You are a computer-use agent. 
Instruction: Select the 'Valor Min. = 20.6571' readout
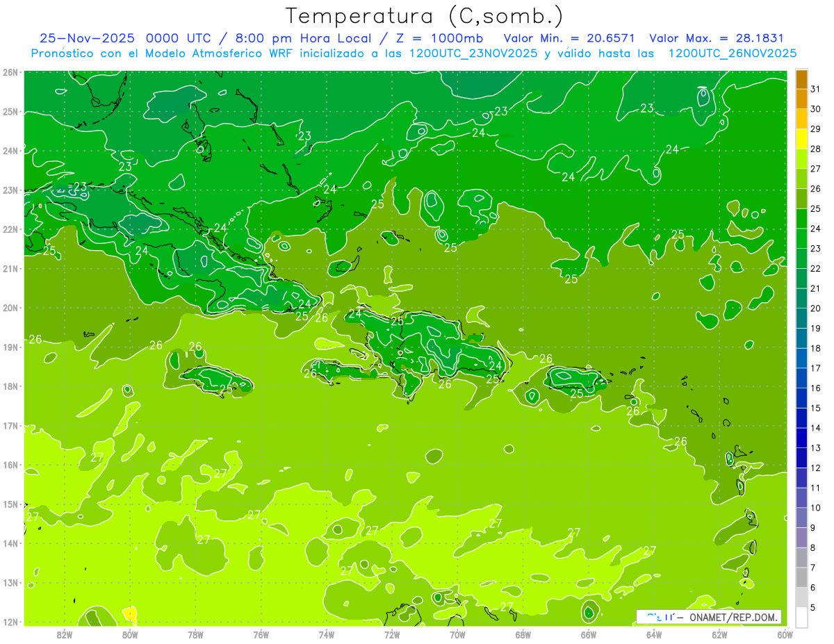[x=570, y=38]
